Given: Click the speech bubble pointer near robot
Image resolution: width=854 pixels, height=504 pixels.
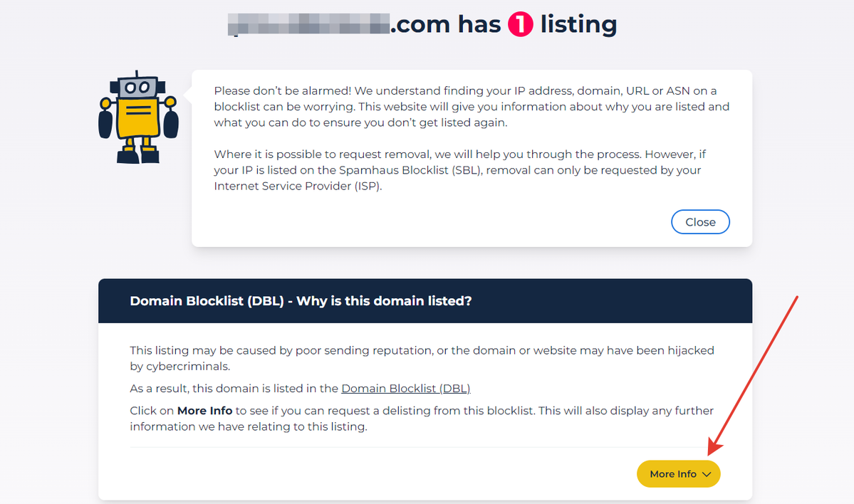Looking at the screenshot, I should pos(189,95).
